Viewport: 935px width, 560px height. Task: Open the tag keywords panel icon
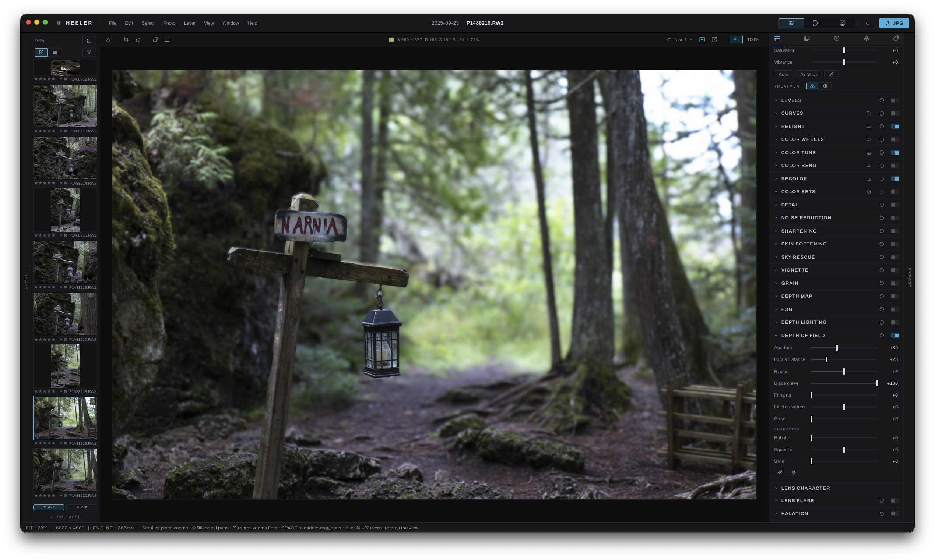coord(896,39)
